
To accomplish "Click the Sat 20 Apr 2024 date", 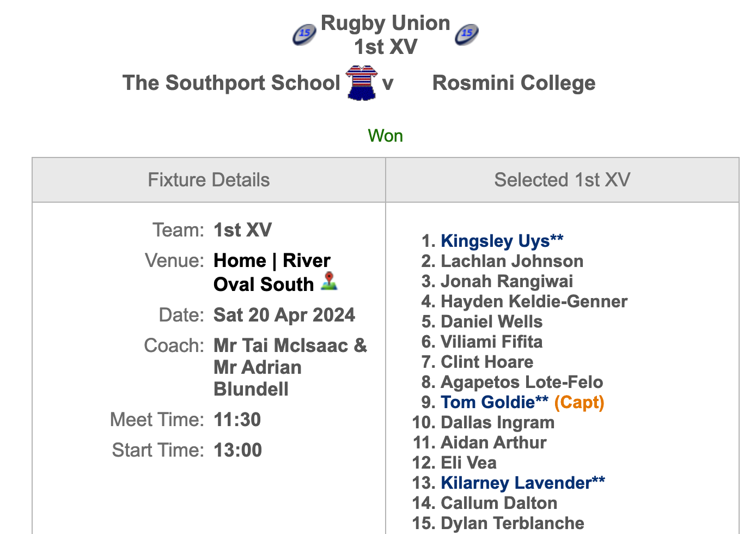I will tap(284, 315).
